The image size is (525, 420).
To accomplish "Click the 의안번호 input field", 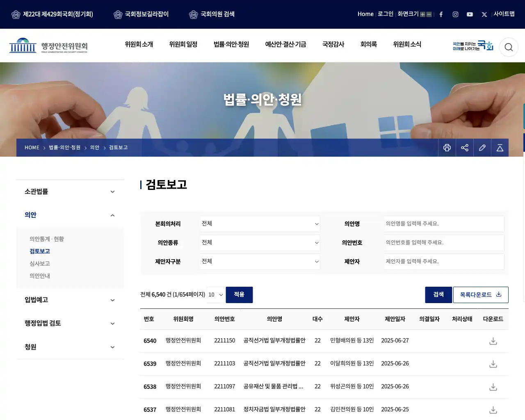I will [x=444, y=243].
